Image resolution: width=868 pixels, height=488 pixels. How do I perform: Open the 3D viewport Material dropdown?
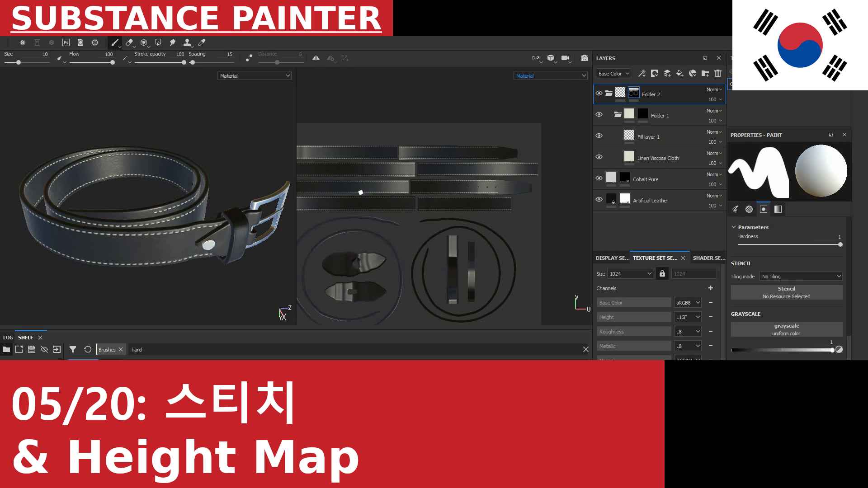[x=255, y=76]
